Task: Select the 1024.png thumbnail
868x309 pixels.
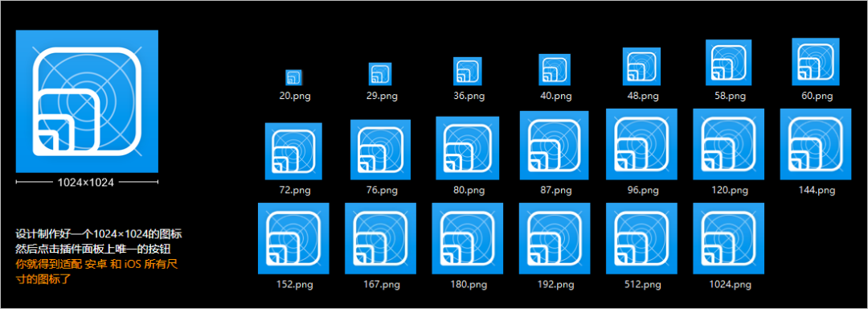Action: click(x=728, y=238)
